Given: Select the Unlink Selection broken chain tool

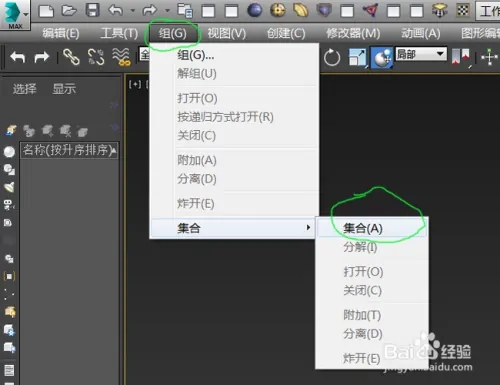Looking at the screenshot, I should click(96, 57).
